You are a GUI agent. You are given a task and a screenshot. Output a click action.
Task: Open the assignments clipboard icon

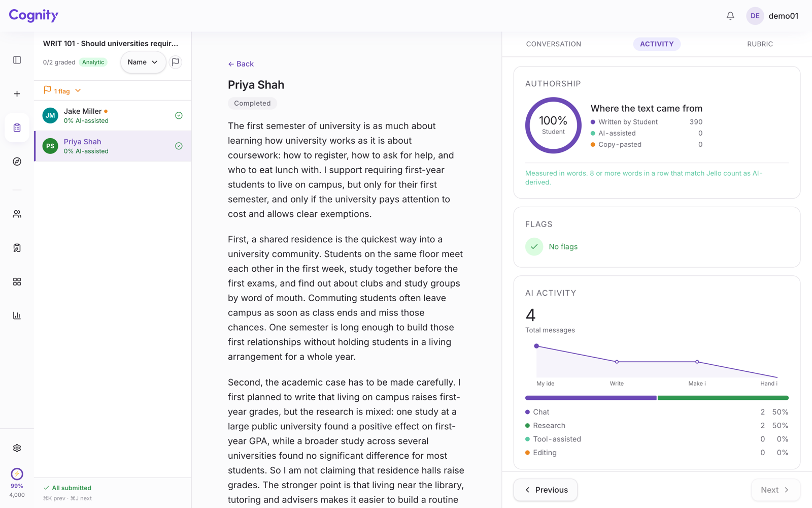(x=17, y=128)
